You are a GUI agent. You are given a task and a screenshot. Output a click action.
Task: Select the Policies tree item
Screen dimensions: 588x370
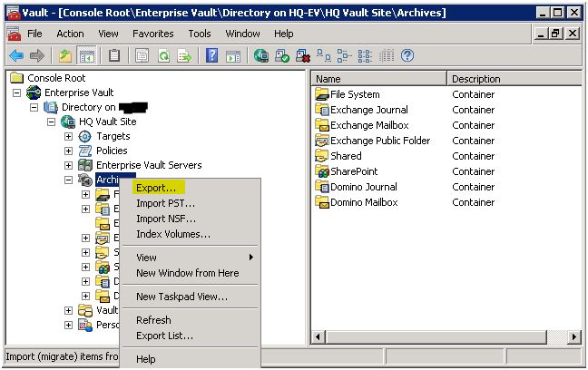tap(112, 151)
